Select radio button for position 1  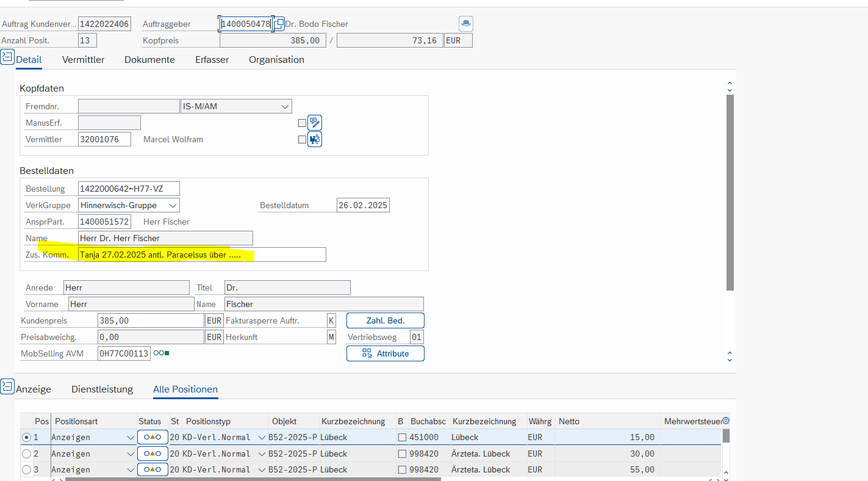[26, 437]
